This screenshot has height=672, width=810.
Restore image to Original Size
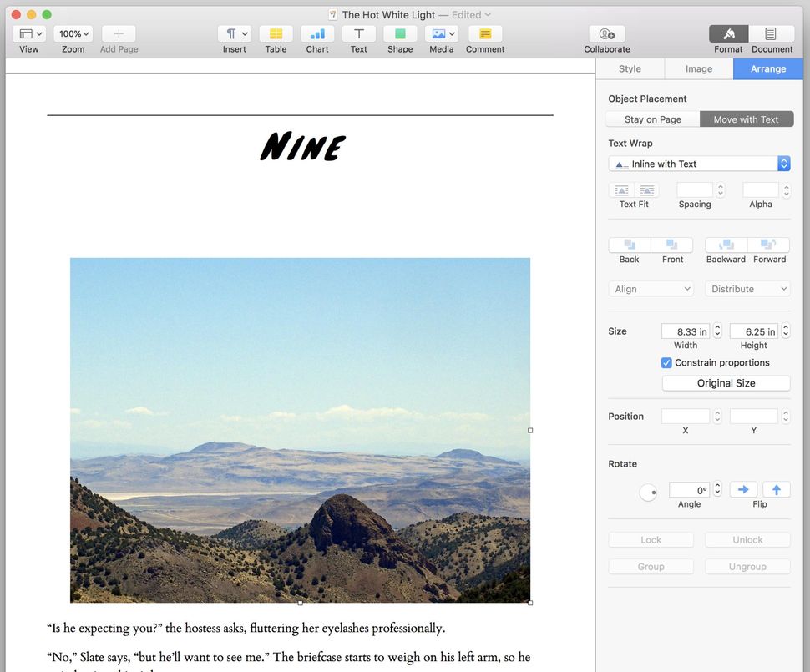[725, 382]
